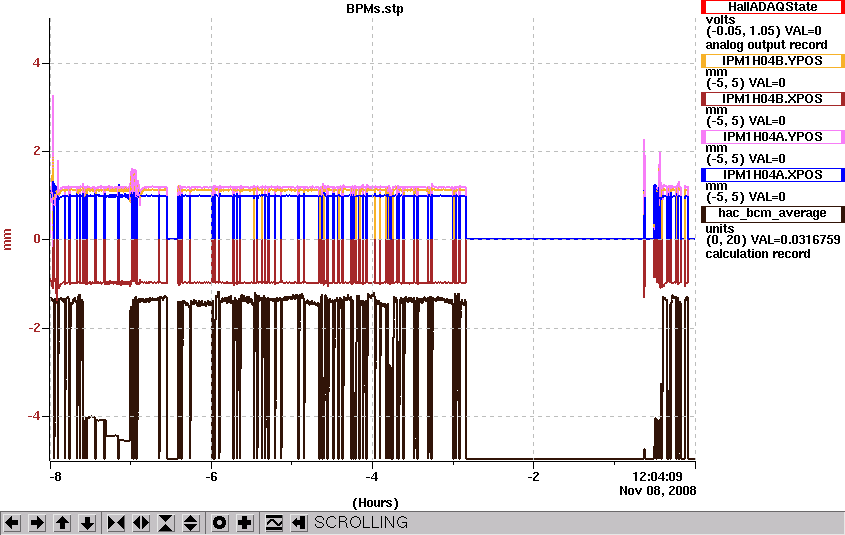Zoom in horizontally using bowtie icon
The width and height of the screenshot is (845, 535).
pyautogui.click(x=116, y=523)
